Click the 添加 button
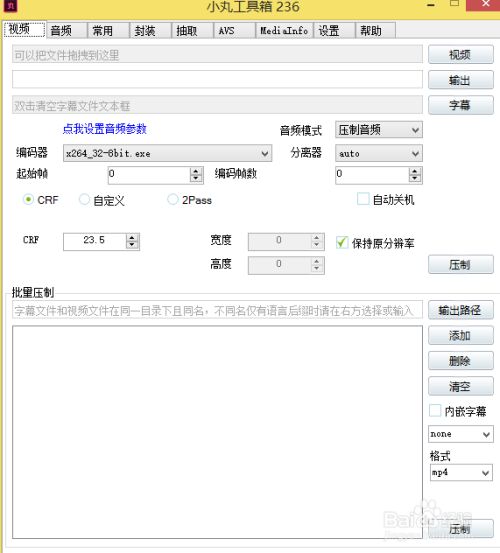Screen dimensions: 500x553 coord(461,335)
